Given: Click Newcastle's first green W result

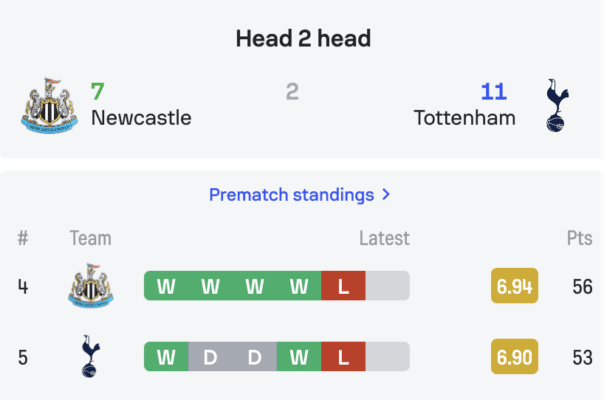Looking at the screenshot, I should coord(166,286).
